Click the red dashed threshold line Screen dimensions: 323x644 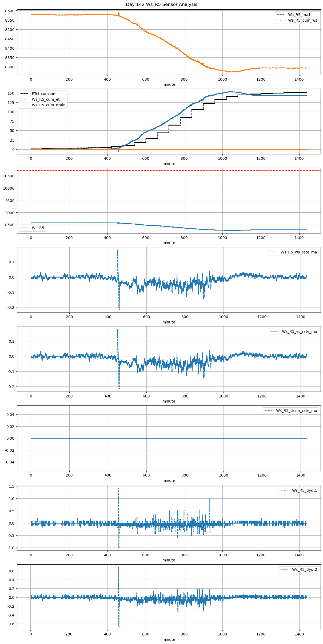point(169,170)
